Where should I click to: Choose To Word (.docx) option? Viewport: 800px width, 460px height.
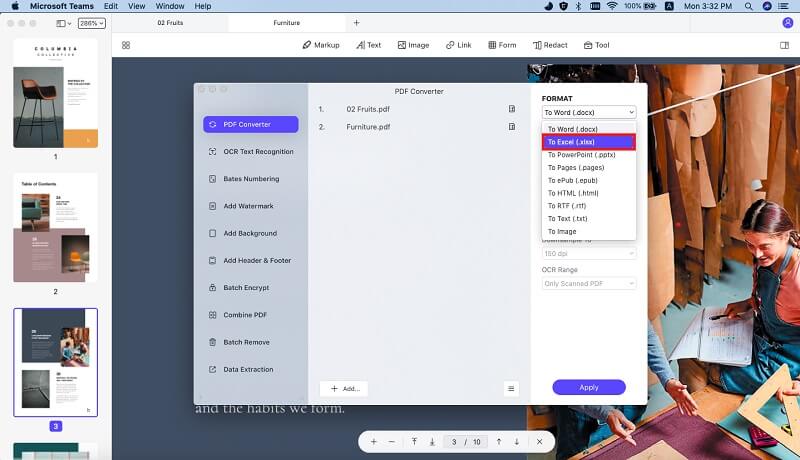589,129
